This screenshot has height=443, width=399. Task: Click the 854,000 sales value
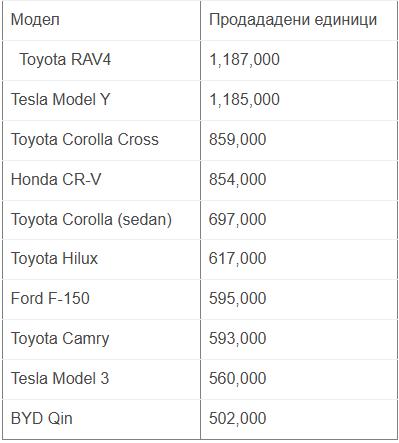237,180
